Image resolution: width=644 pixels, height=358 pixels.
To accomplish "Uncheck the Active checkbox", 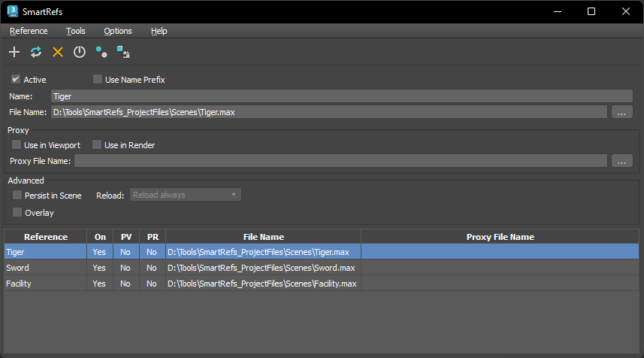I will click(16, 79).
